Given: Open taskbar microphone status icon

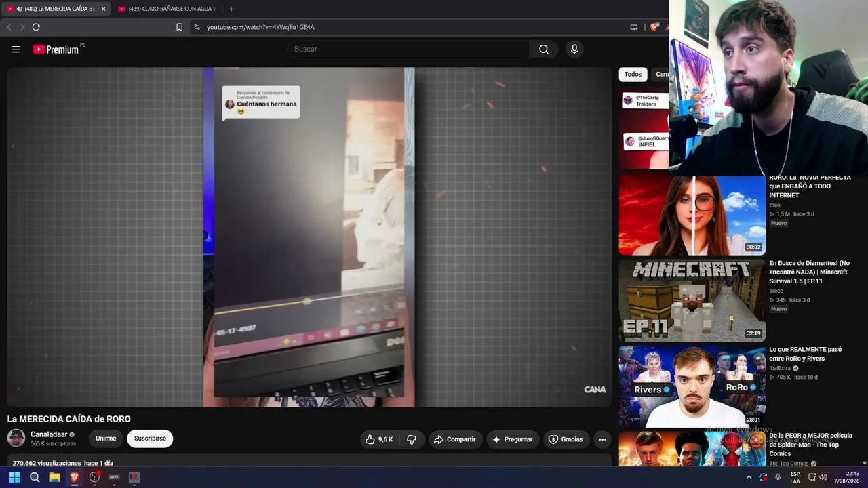Looking at the screenshot, I should point(778,477).
